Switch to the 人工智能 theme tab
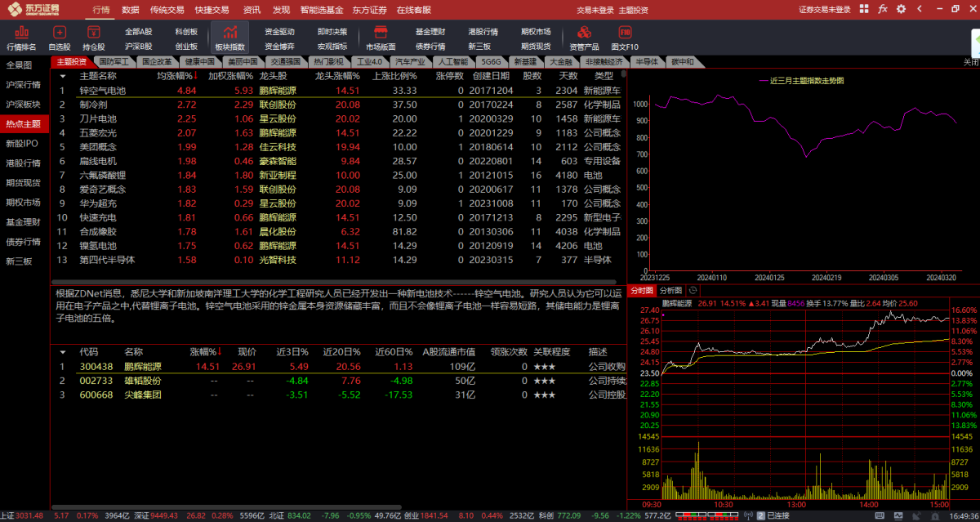Viewport: 980px width, 522px height. point(453,61)
